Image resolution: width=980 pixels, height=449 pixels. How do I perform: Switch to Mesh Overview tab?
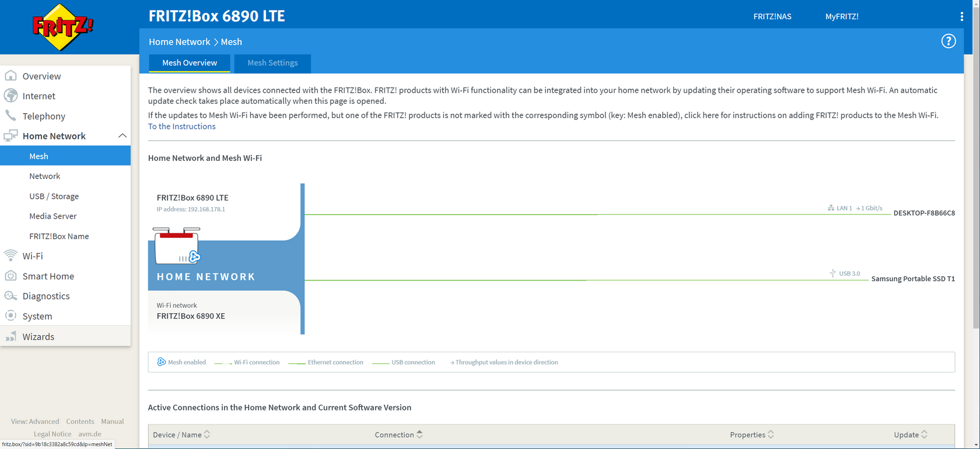coord(190,63)
